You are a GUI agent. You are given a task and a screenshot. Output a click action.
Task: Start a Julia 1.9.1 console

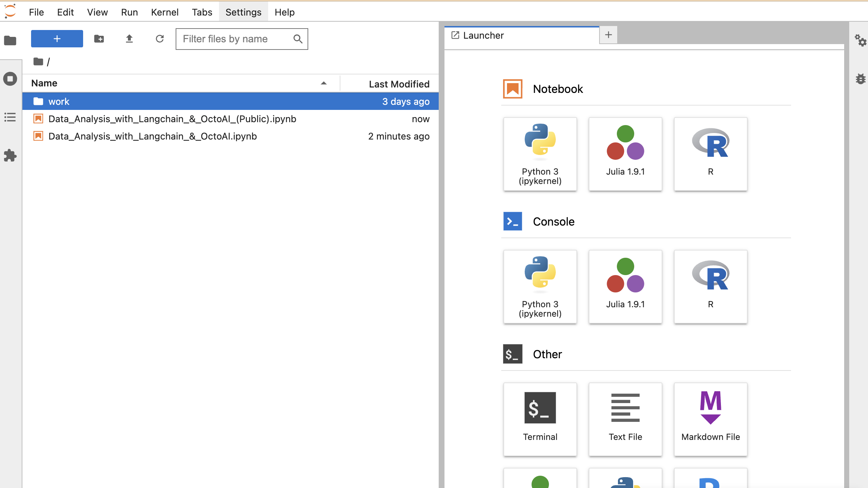[625, 286]
